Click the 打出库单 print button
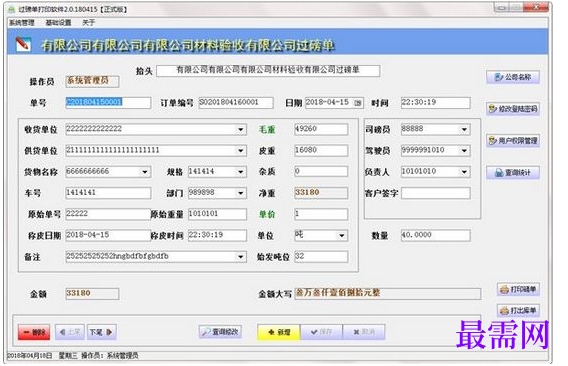 [518, 310]
